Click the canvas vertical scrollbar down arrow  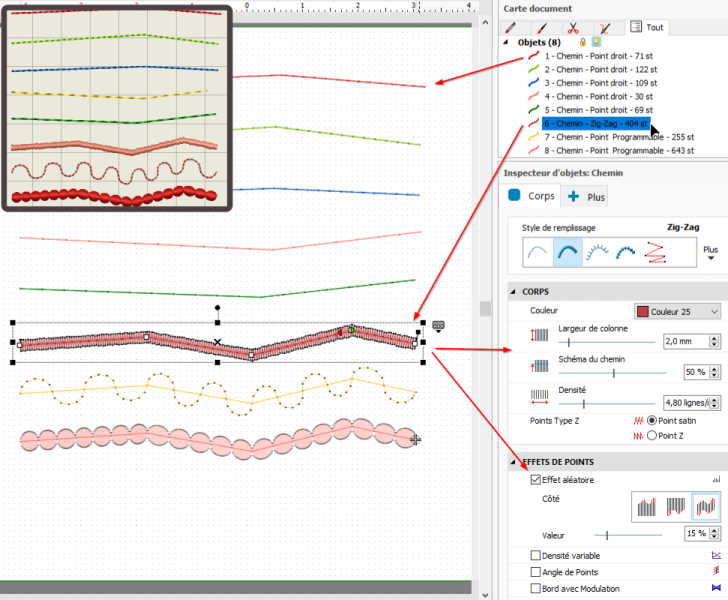(x=485, y=595)
